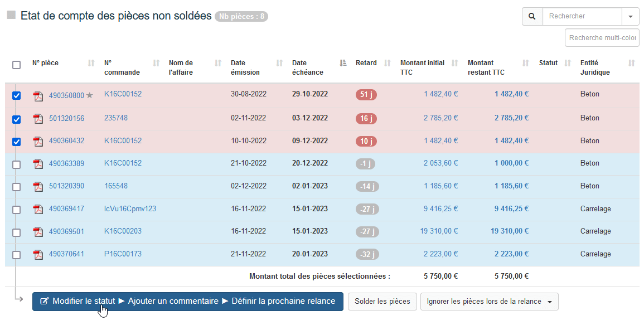Open PDF icon for invoice 490350800
This screenshot has width=644, height=330.
click(x=38, y=96)
